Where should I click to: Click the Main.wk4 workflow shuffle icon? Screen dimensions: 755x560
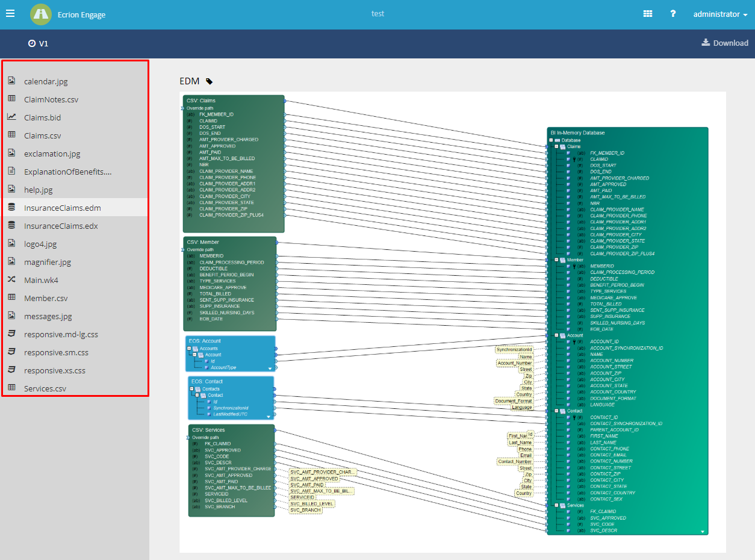click(12, 280)
